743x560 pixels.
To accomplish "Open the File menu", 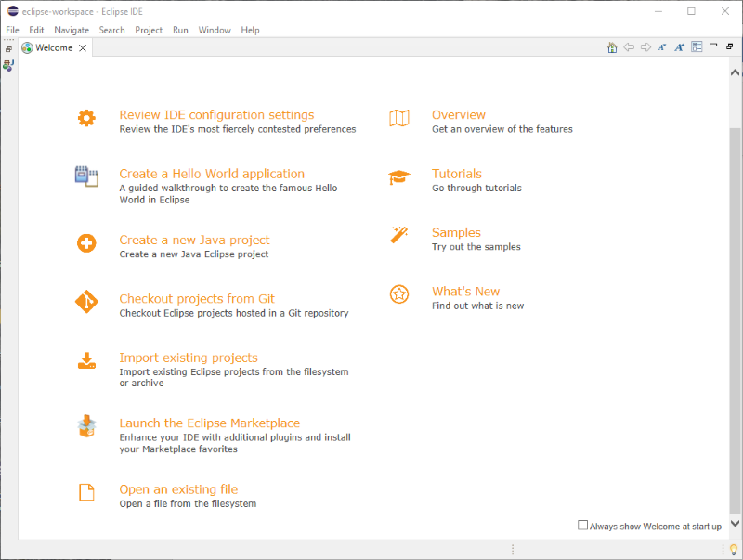I will coord(12,30).
